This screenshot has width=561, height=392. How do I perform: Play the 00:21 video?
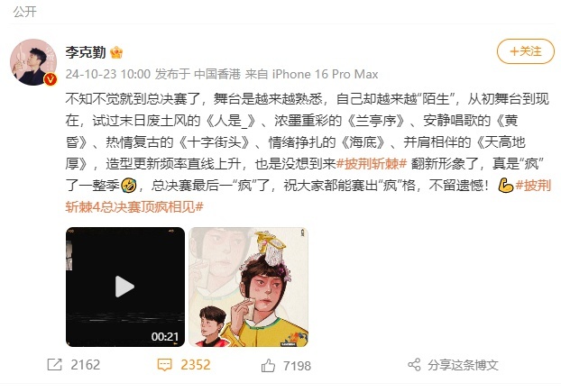125,287
